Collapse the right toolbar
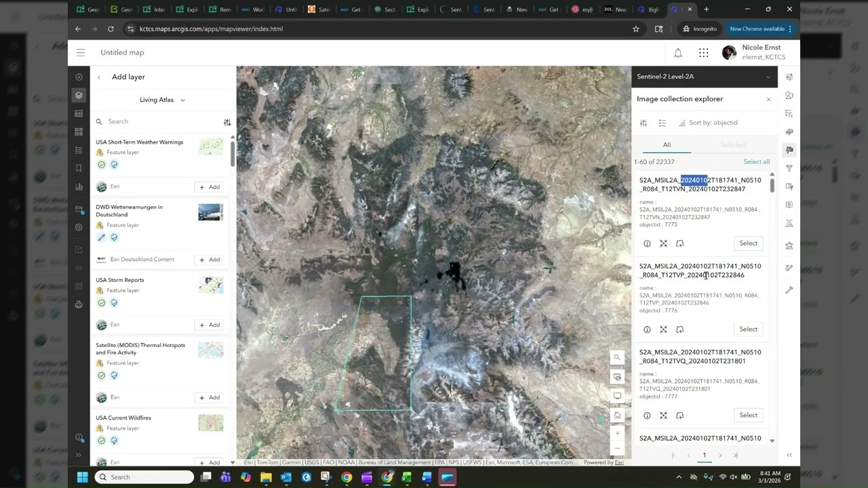The height and width of the screenshot is (488, 868). pos(789,455)
